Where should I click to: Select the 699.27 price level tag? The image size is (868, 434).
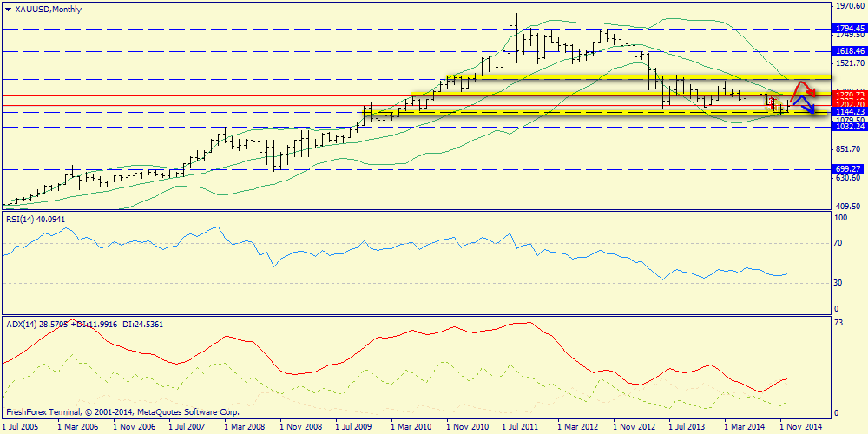click(x=850, y=168)
